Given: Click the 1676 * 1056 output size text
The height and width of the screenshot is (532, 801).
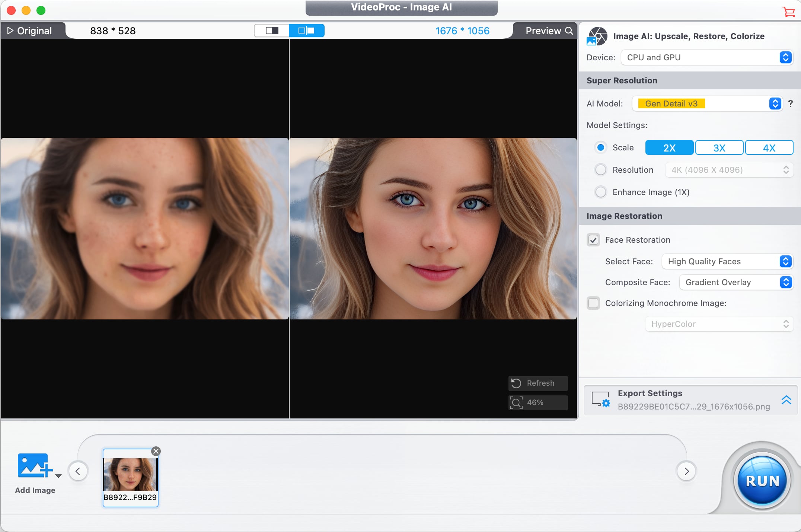Looking at the screenshot, I should 462,31.
